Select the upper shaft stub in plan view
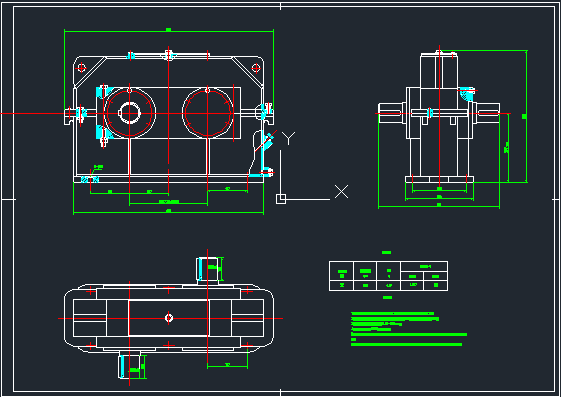Screen dimensions: 561x397 pyautogui.click(x=208, y=270)
